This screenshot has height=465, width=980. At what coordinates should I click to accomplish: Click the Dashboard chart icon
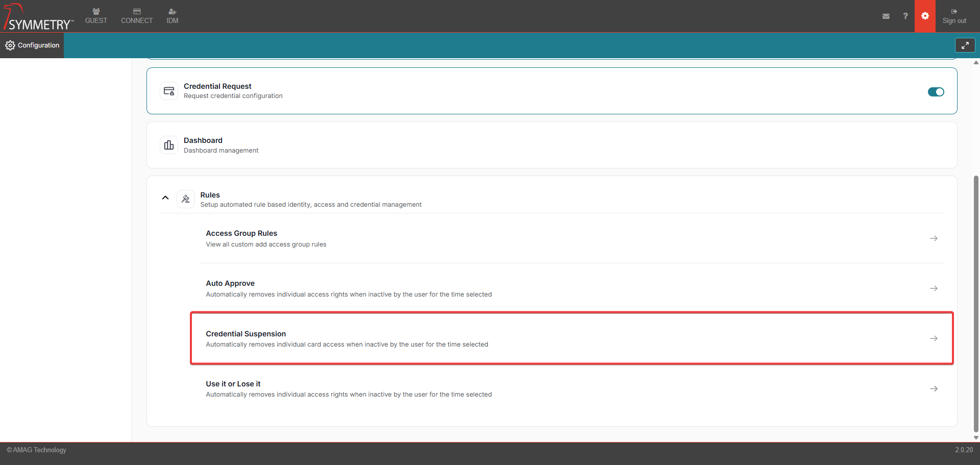coord(169,145)
